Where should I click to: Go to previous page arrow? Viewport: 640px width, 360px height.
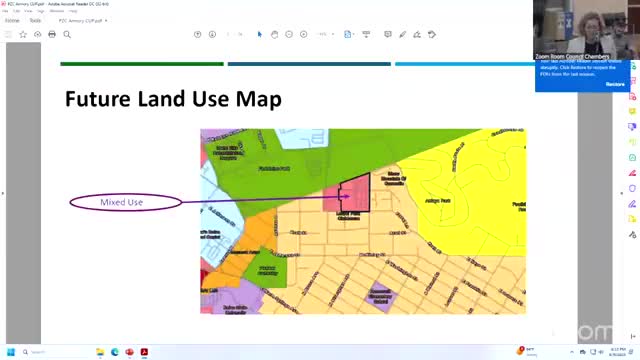click(198, 34)
